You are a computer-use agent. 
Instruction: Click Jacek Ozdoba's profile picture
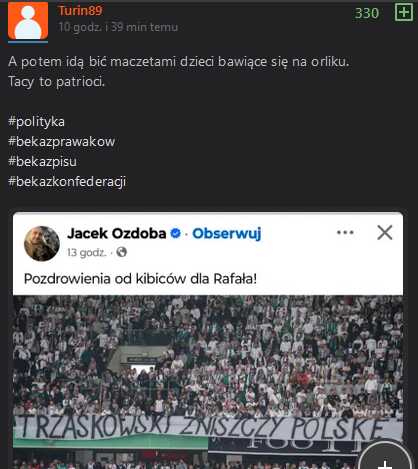point(42,244)
